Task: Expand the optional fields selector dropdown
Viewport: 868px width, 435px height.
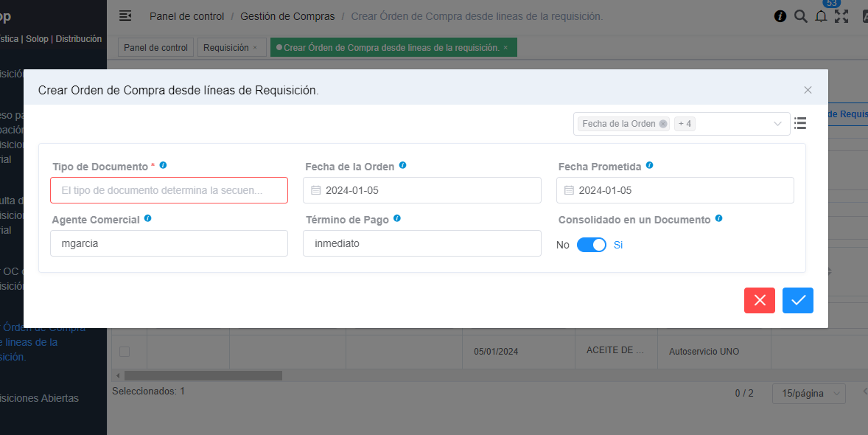Action: (x=777, y=124)
